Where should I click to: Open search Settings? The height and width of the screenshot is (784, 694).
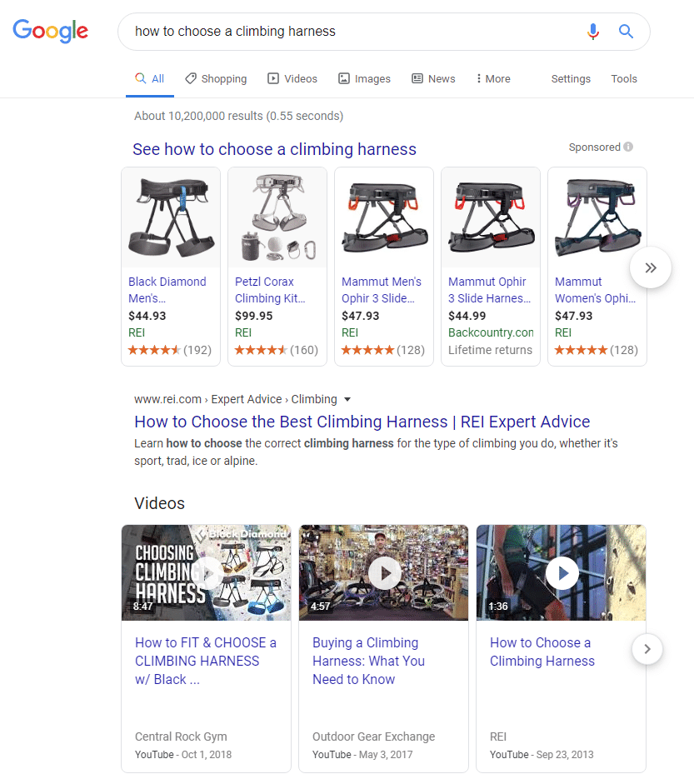(571, 79)
